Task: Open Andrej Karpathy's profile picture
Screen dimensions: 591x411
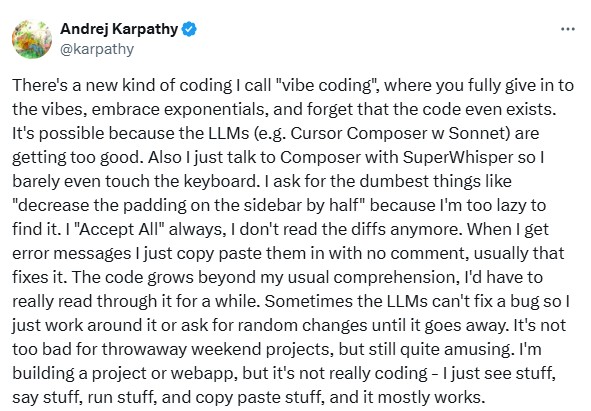Action: [32, 39]
